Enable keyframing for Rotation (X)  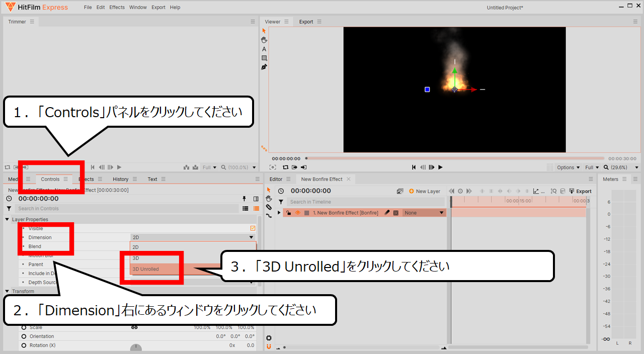tap(24, 345)
